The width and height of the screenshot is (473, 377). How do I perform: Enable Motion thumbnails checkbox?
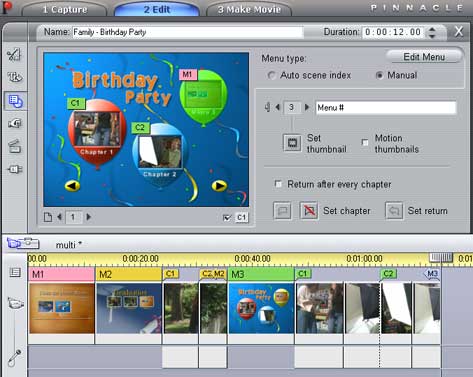pyautogui.click(x=365, y=143)
